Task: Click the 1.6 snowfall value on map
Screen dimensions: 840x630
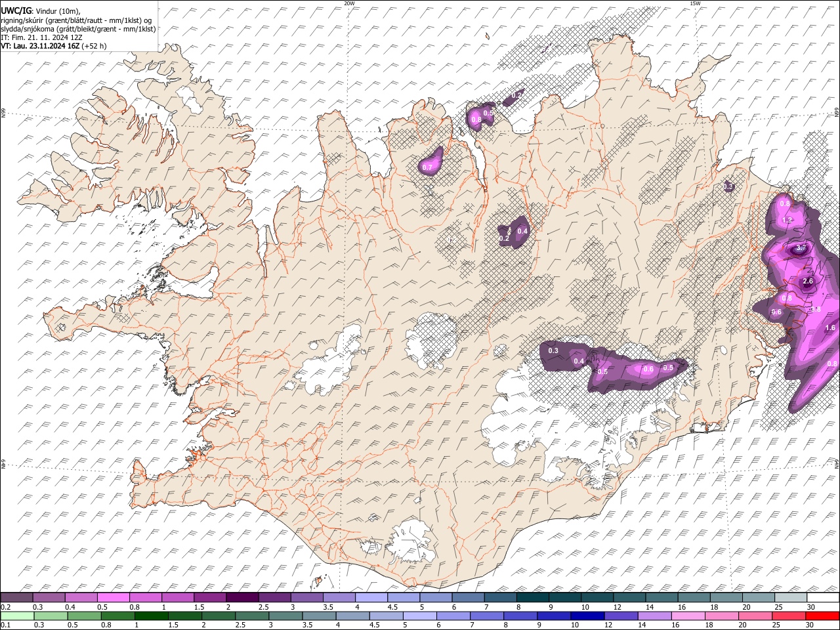Action: point(829,328)
